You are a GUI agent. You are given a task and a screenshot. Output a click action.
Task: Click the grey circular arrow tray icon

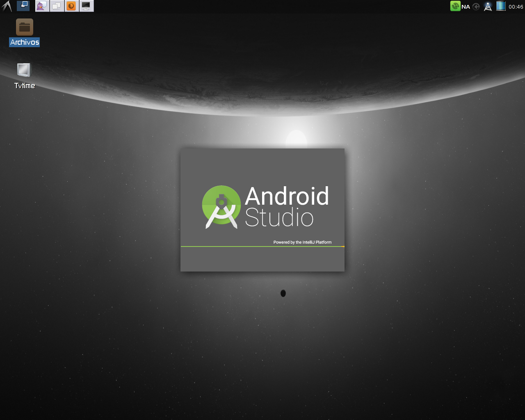coord(476,7)
